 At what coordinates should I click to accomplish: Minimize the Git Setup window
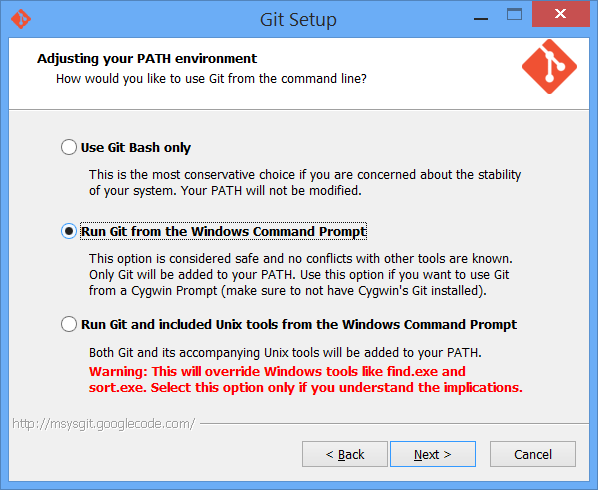click(481, 16)
